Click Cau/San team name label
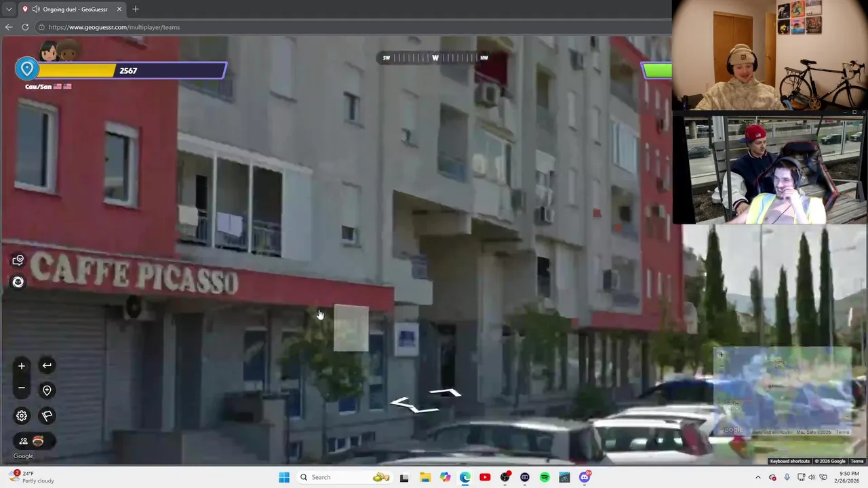Image resolution: width=868 pixels, height=488 pixels. pos(38,87)
